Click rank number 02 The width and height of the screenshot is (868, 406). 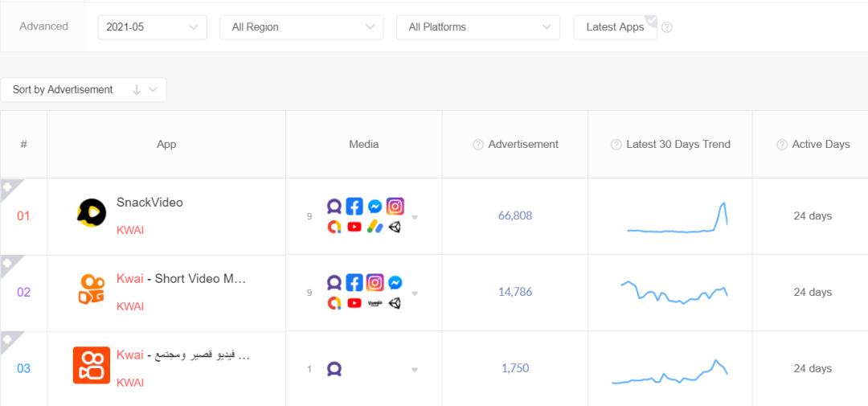click(x=23, y=293)
